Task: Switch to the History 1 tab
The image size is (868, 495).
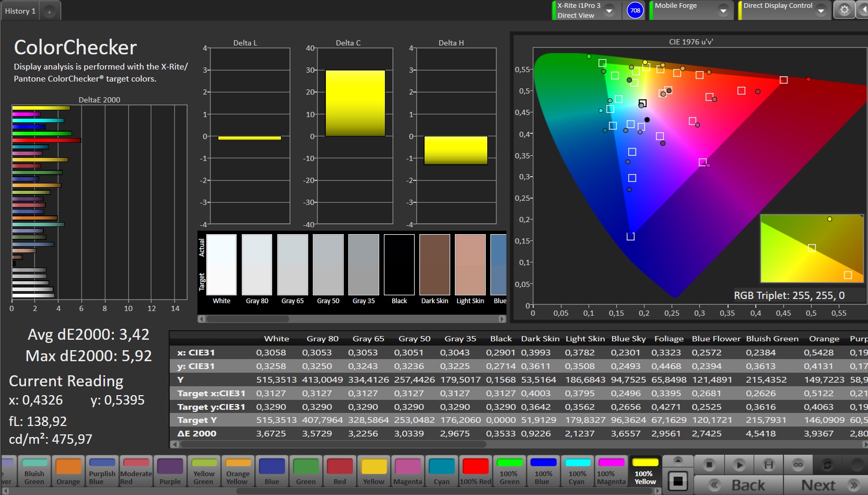Action: pyautogui.click(x=20, y=11)
